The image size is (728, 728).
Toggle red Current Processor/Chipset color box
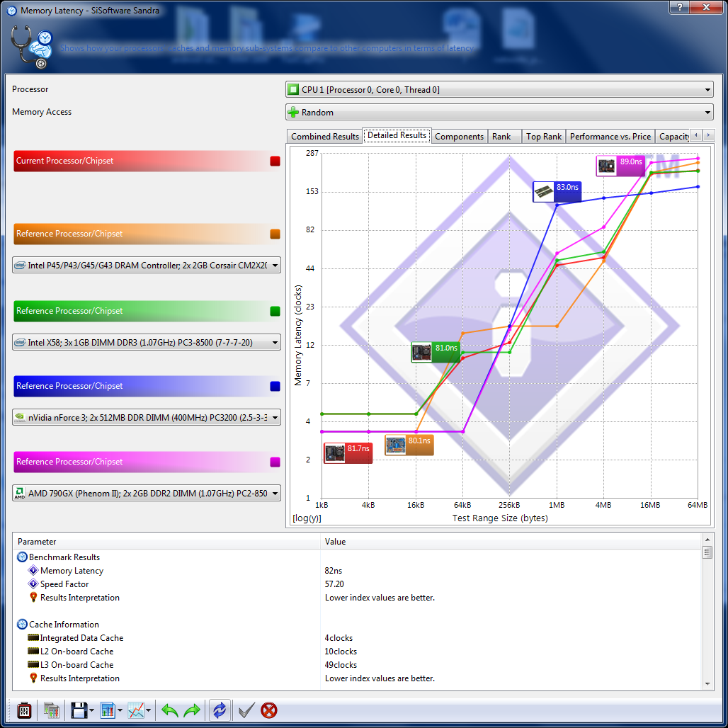[x=275, y=161]
